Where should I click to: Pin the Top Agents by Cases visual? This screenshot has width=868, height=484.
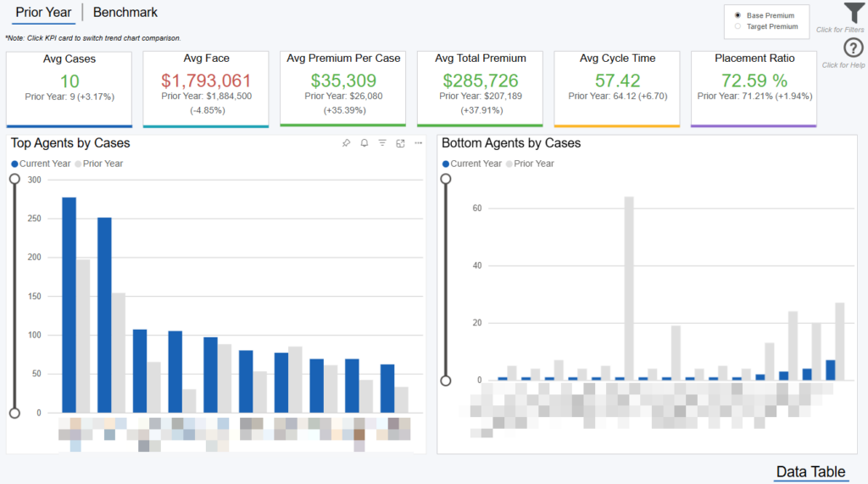[x=346, y=143]
